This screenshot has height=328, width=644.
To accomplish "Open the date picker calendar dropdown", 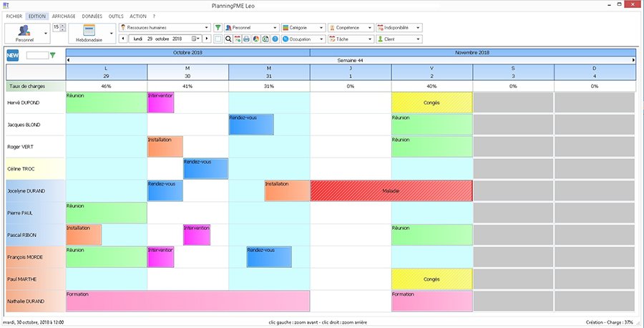I will 195,39.
